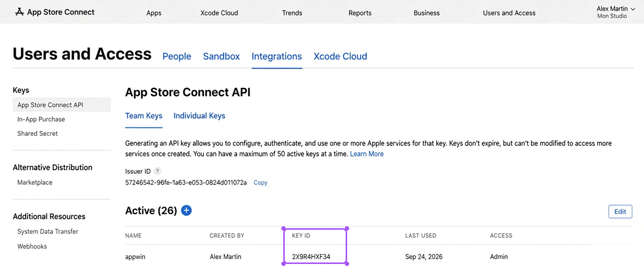Switch to the People tab

[177, 56]
